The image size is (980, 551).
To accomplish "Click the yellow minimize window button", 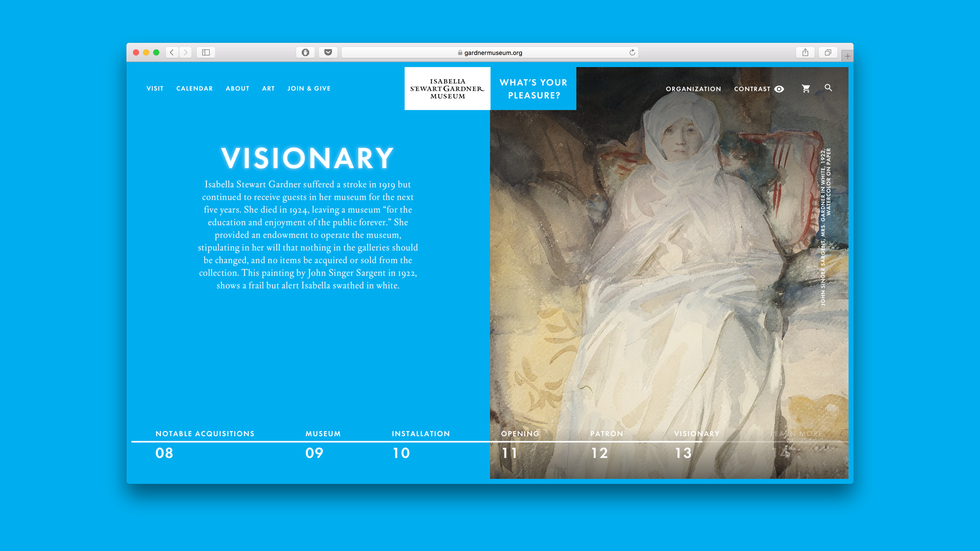I will coord(146,53).
